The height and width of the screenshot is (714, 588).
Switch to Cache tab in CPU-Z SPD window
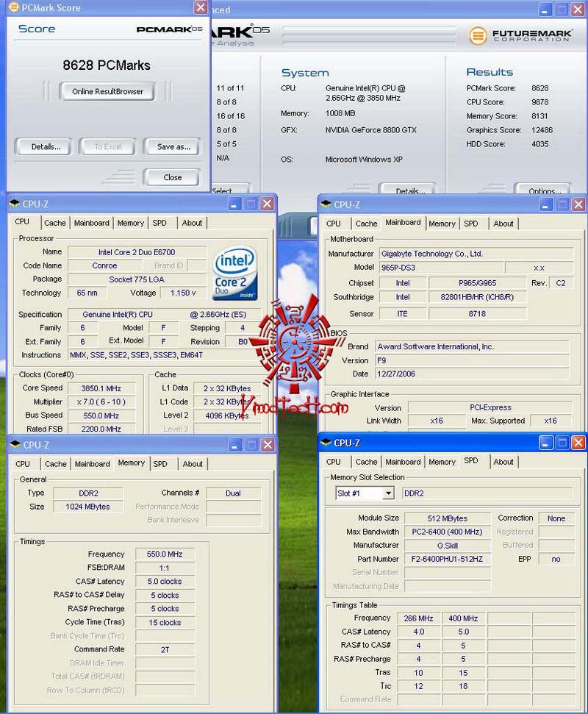coord(366,462)
